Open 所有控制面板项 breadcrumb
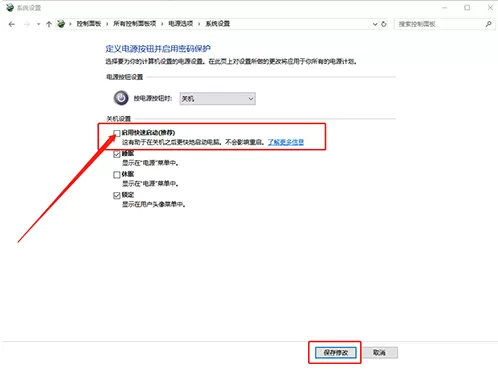 coord(135,24)
